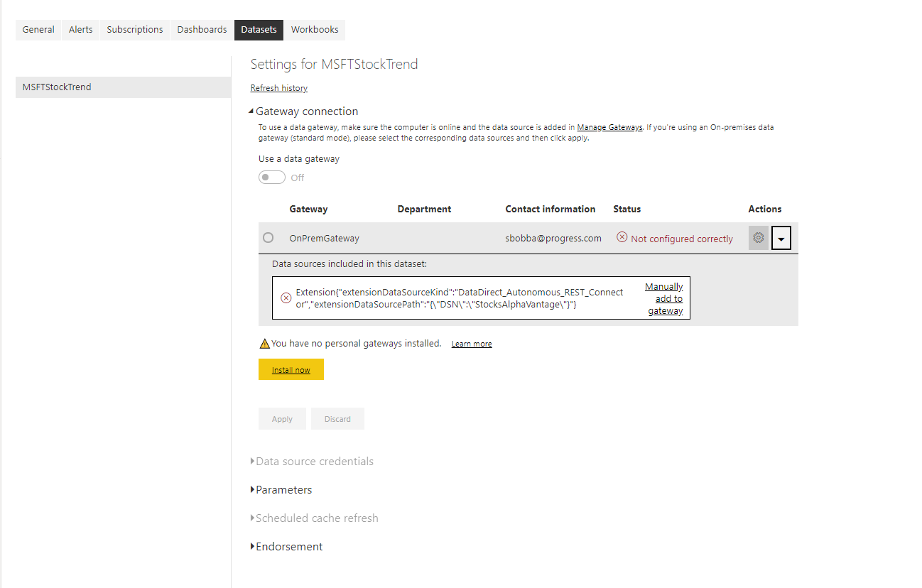Collapse the Gateway connection section
922x588 pixels.
(251, 111)
